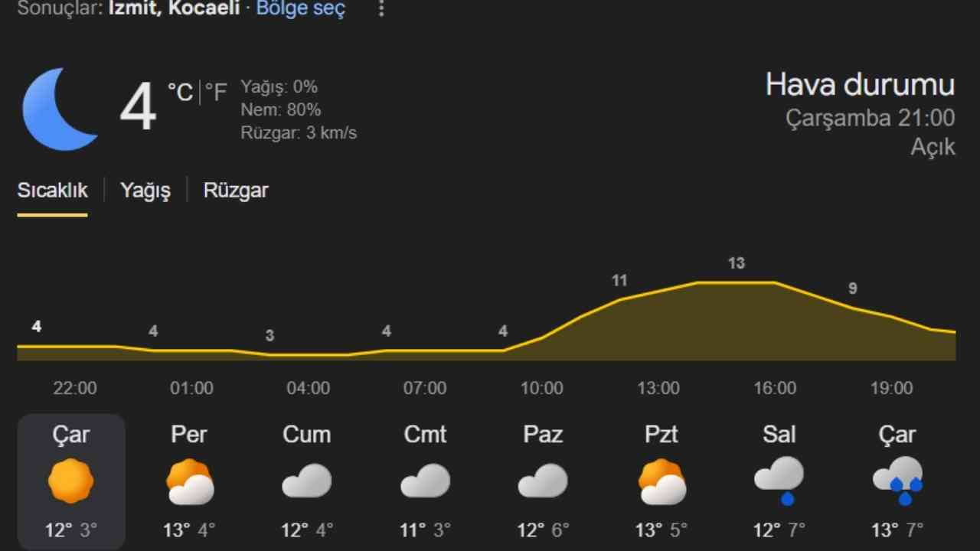Image resolution: width=980 pixels, height=551 pixels.
Task: Open the three-dot more options menu
Action: click(x=381, y=9)
